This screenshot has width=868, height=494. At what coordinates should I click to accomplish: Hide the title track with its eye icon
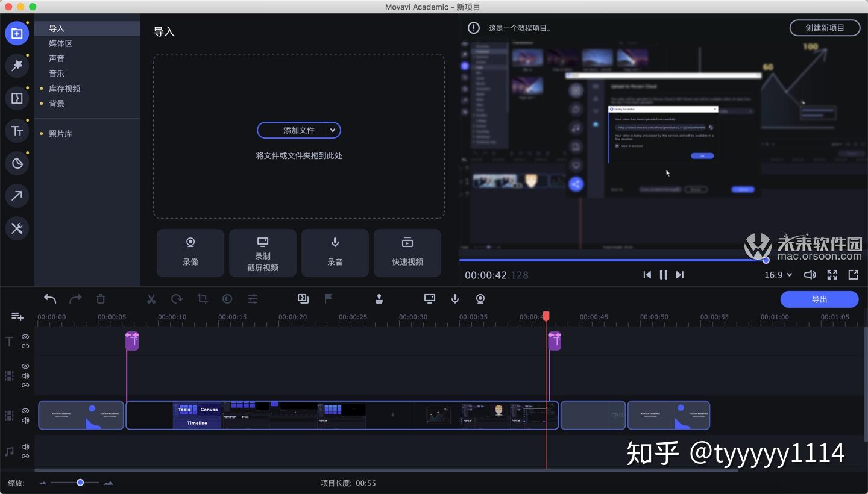pyautogui.click(x=25, y=337)
